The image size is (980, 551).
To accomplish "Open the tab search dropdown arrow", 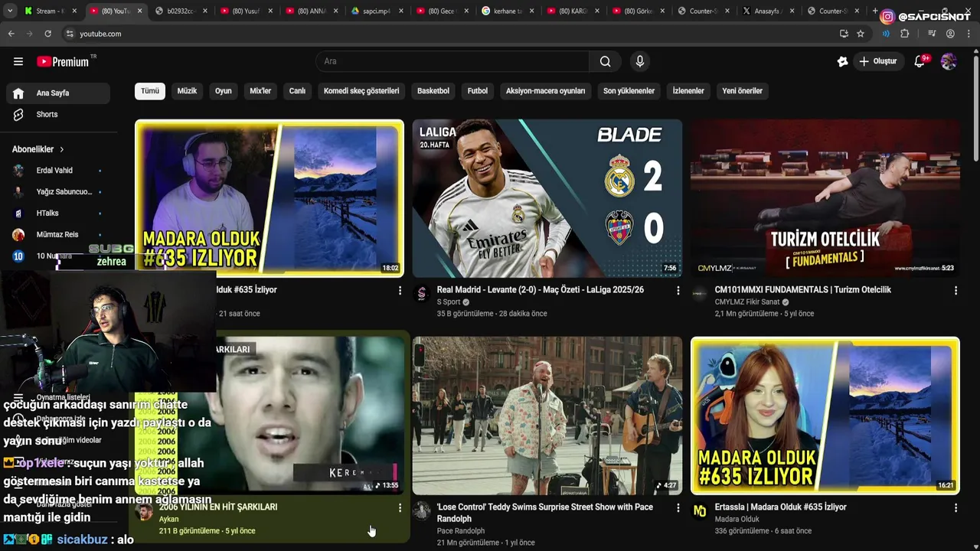I will pyautogui.click(x=10, y=11).
